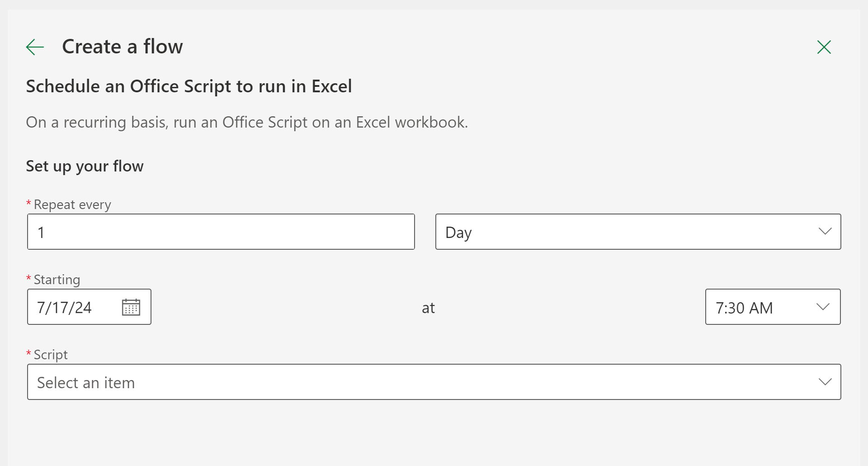Click the back arrow icon
868x466 pixels.
tap(35, 47)
